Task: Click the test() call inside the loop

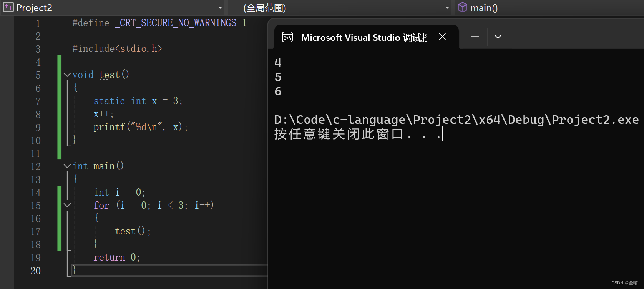Action: click(x=133, y=231)
